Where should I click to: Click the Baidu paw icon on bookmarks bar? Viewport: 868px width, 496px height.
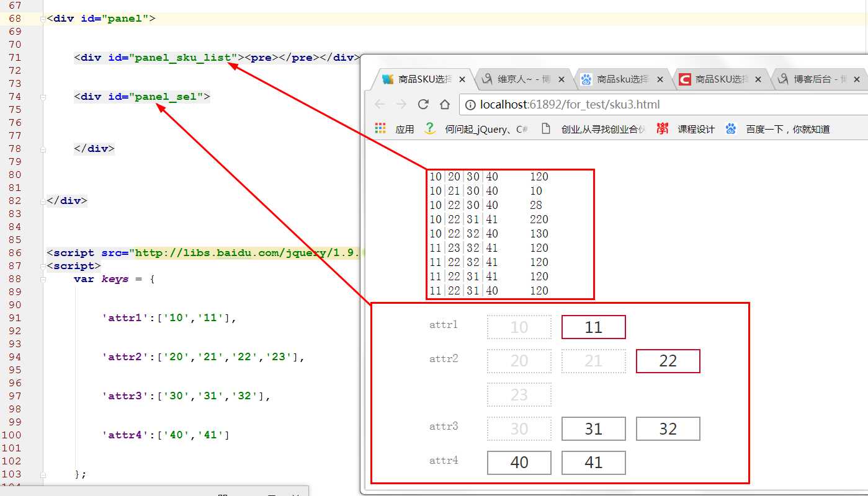(x=730, y=129)
